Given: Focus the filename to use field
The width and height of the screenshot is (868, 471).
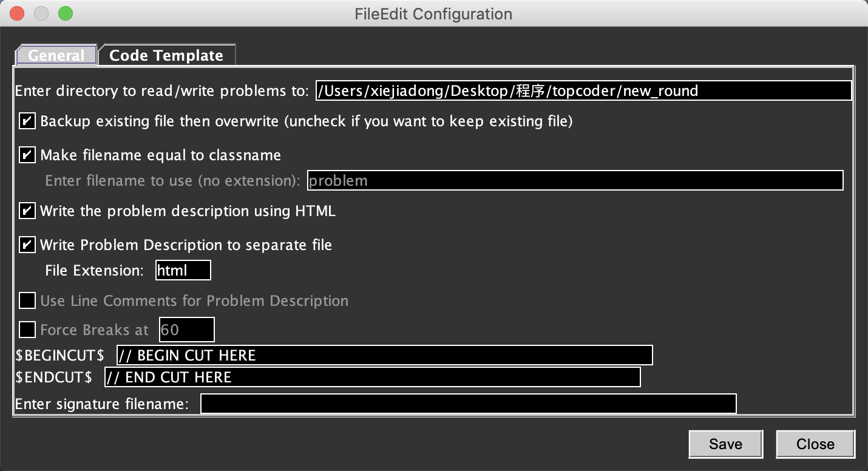Looking at the screenshot, I should 575,180.
